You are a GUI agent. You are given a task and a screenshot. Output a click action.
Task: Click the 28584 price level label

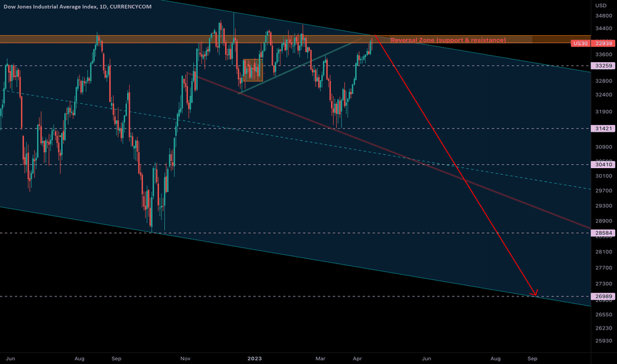603,233
